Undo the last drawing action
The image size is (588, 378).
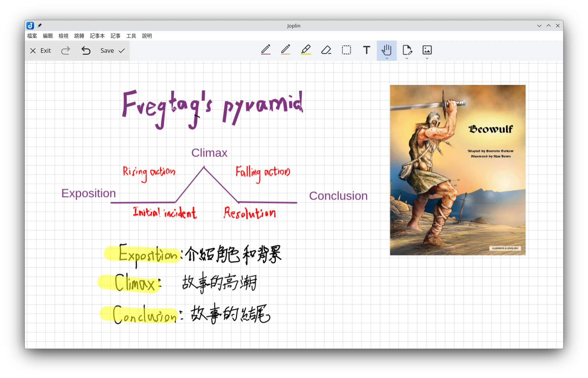tap(86, 51)
